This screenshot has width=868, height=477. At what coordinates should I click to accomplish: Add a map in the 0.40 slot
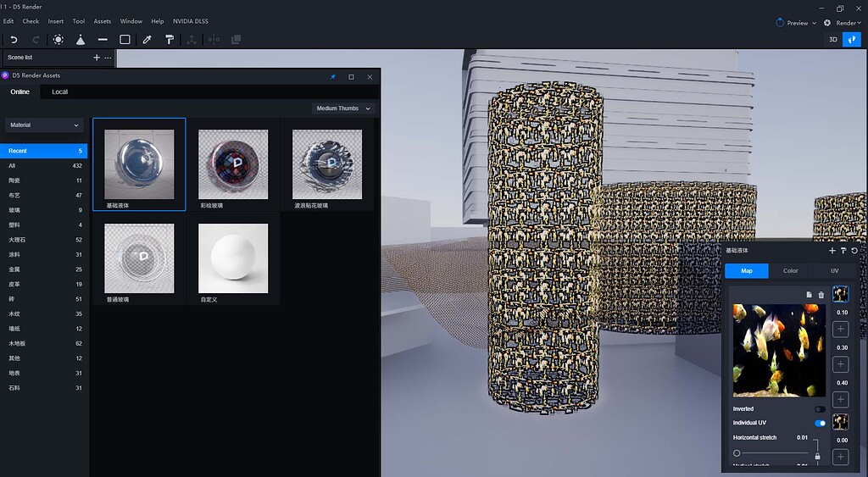tap(840, 400)
